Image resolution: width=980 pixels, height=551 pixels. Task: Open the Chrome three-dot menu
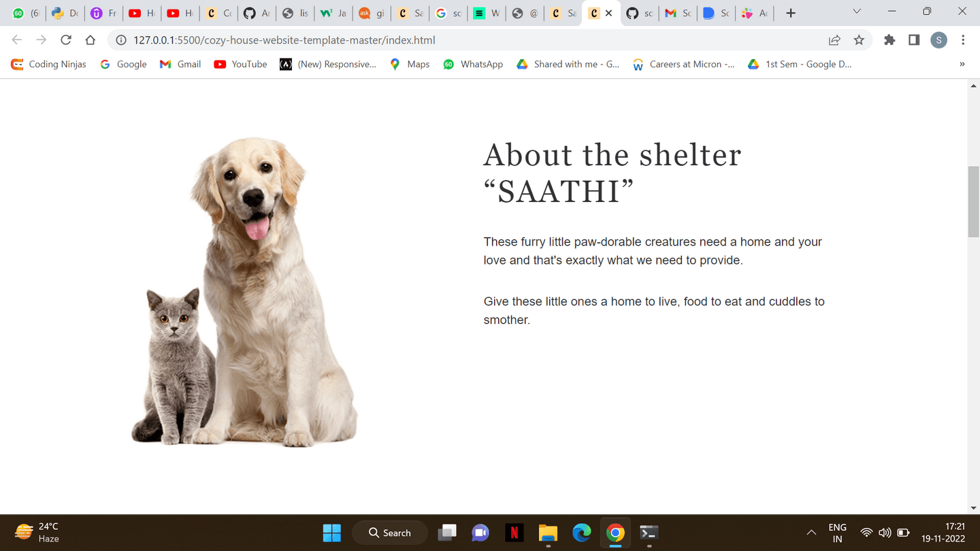963,40
